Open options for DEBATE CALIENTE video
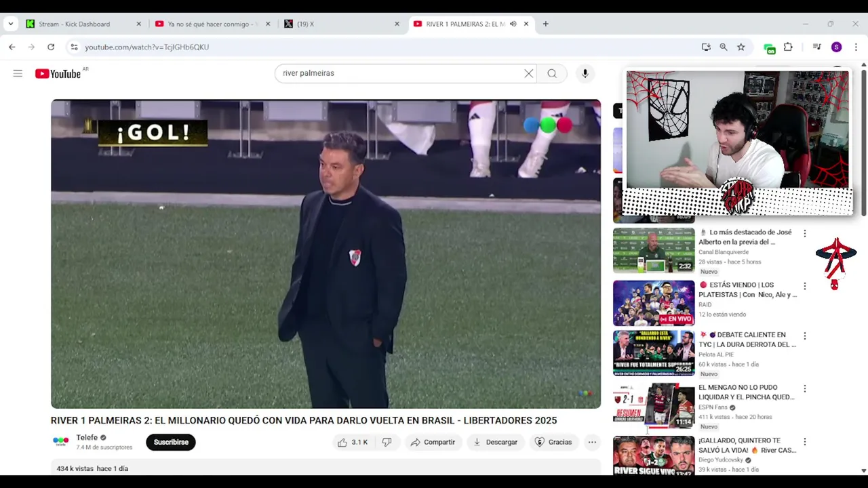 pyautogui.click(x=805, y=336)
